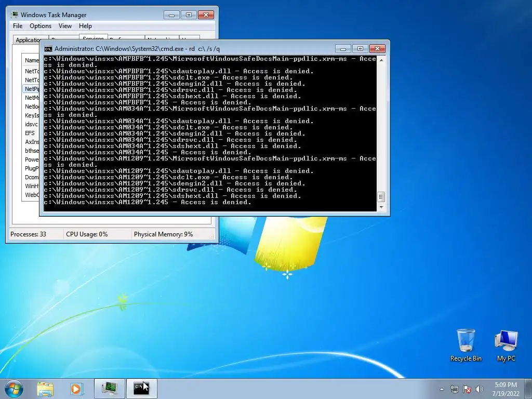Image resolution: width=532 pixels, height=399 pixels.
Task: Open the Action Center flag icon
Action: point(467,389)
